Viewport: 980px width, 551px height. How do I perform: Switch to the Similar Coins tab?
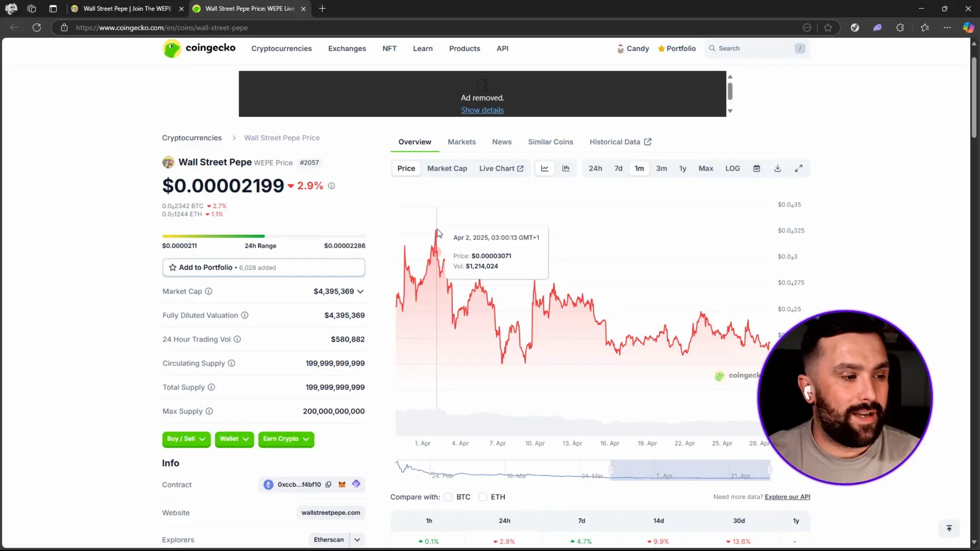tap(550, 142)
